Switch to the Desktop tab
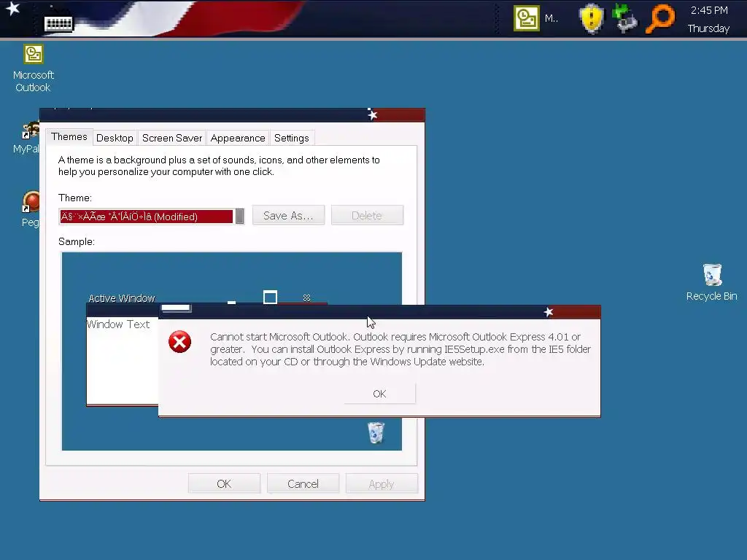 (115, 138)
